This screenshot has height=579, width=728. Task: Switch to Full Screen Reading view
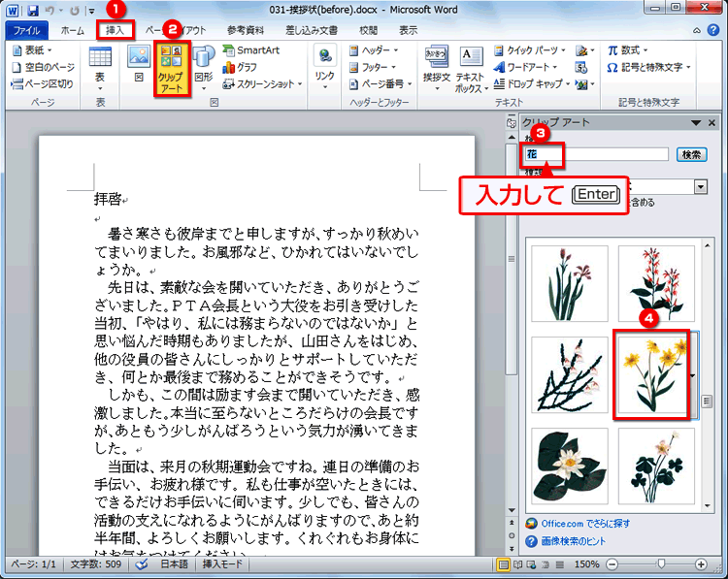pos(517,564)
